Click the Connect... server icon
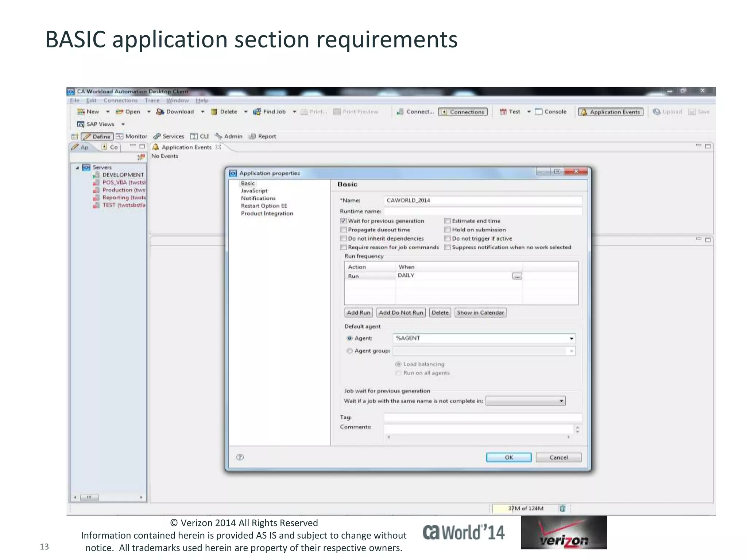The width and height of the screenshot is (747, 560). coord(400,112)
